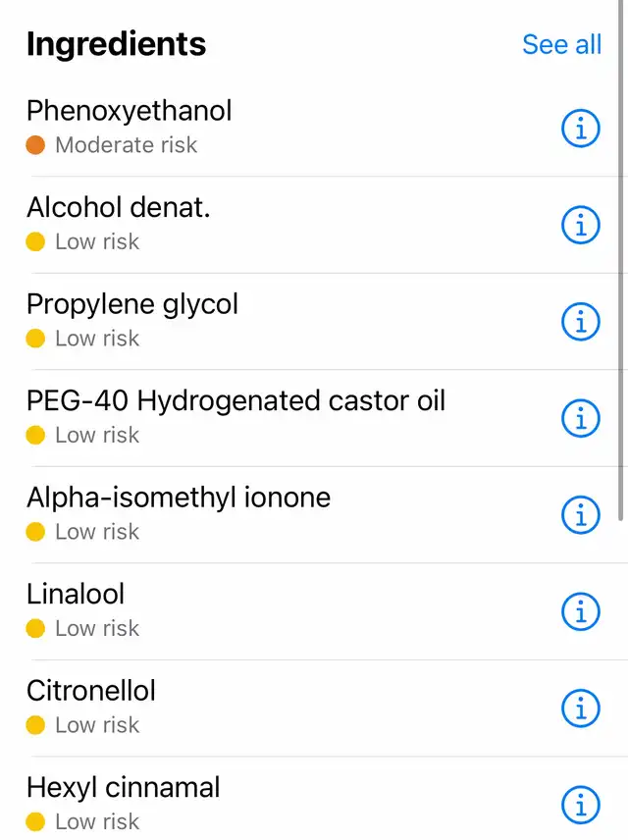Image resolution: width=628 pixels, height=840 pixels.
Task: Click the yellow Low risk dot under Linalool
Action: (x=35, y=628)
